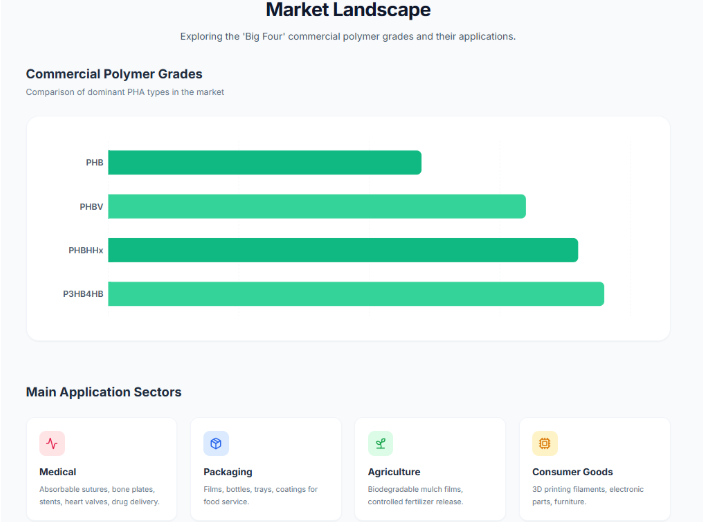The width and height of the screenshot is (708, 528).
Task: Click the PHBHHx axis label
Action: 85,250
